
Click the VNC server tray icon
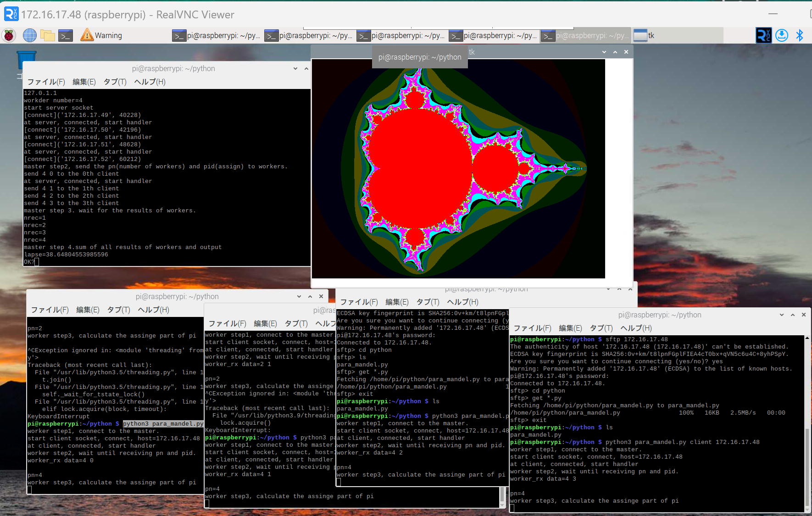[763, 35]
